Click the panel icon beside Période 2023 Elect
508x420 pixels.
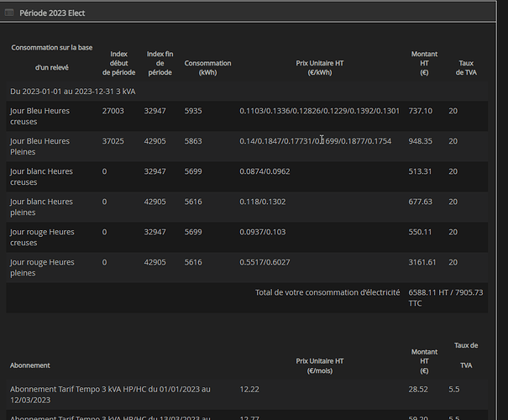click(8, 13)
